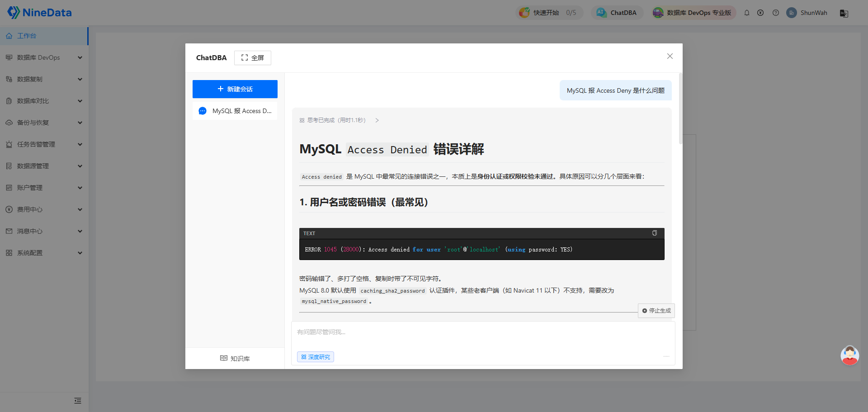868x412 pixels.
Task: Click the inline code mysql_native_password
Action: click(x=334, y=301)
